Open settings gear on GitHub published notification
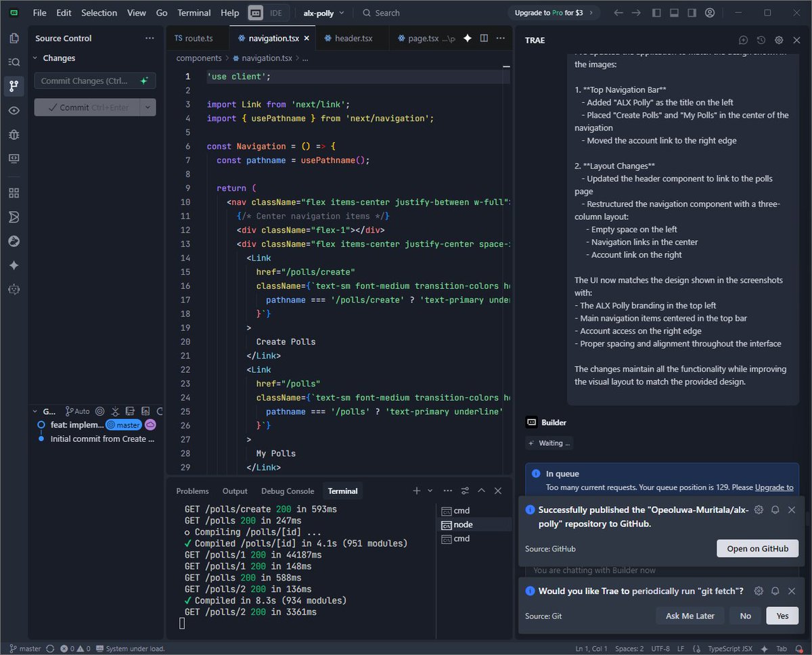Screen dimensions: 812x655 [759, 510]
